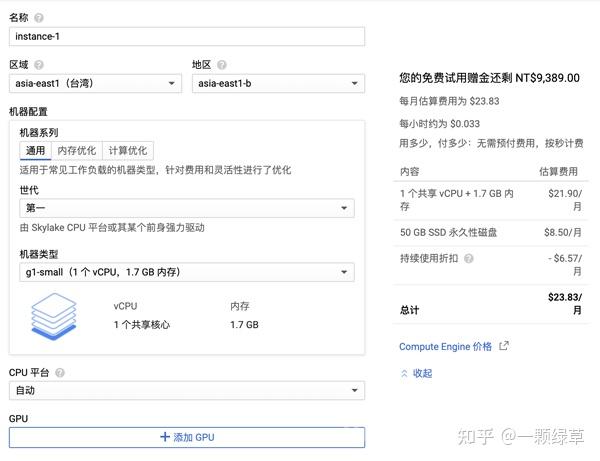This screenshot has height=461, width=600.
Task: Switch to 计算优化 machine series tab
Action: tap(128, 150)
